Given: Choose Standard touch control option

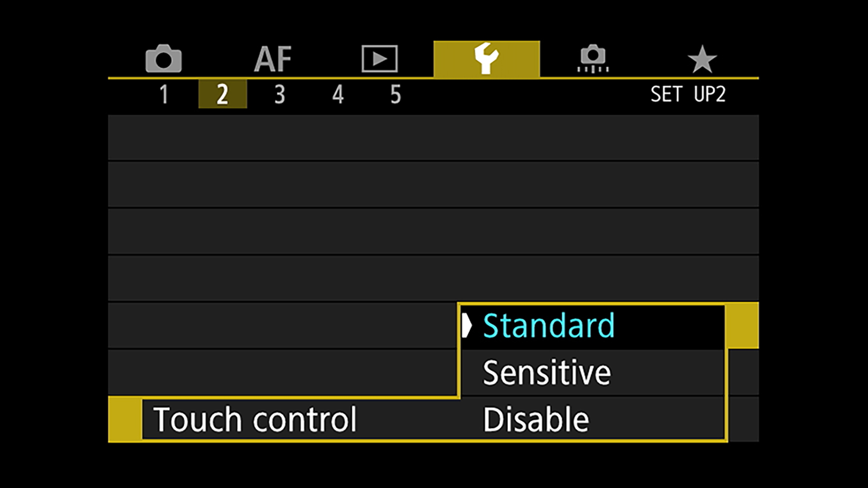Looking at the screenshot, I should (x=548, y=326).
